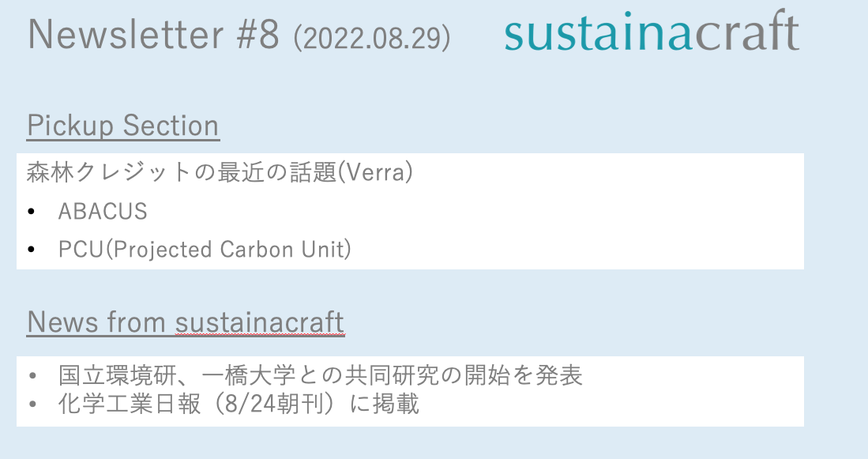Select the date (2022.08.29) text

pyautogui.click(x=371, y=37)
